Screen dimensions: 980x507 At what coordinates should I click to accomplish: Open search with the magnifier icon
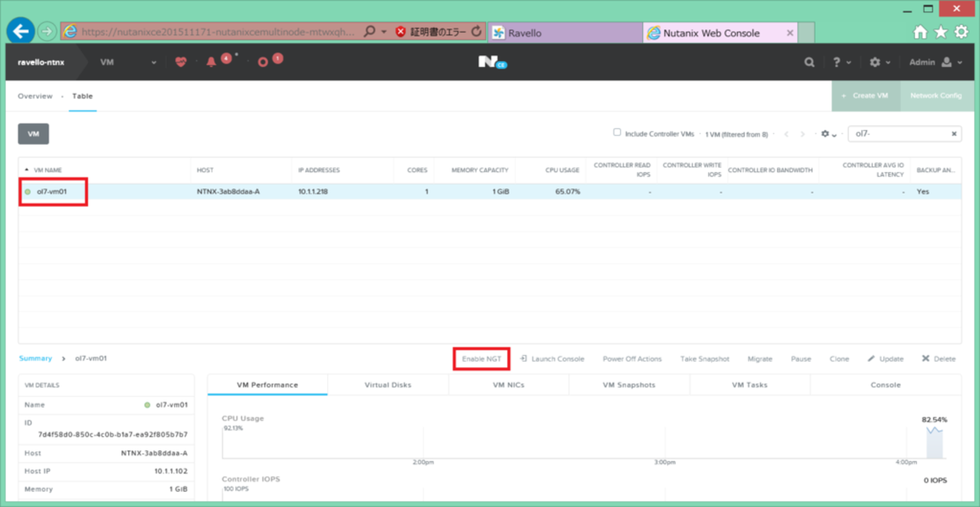pos(809,62)
